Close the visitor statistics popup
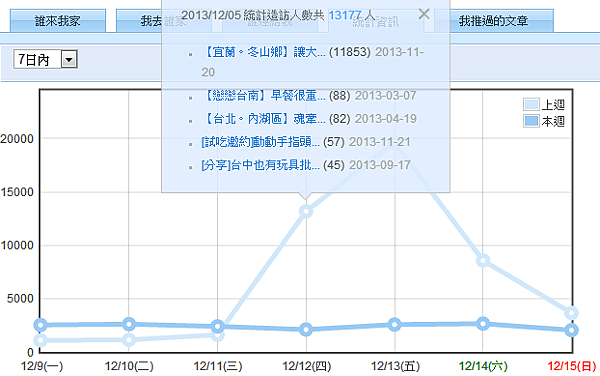600x376 pixels. (424, 14)
